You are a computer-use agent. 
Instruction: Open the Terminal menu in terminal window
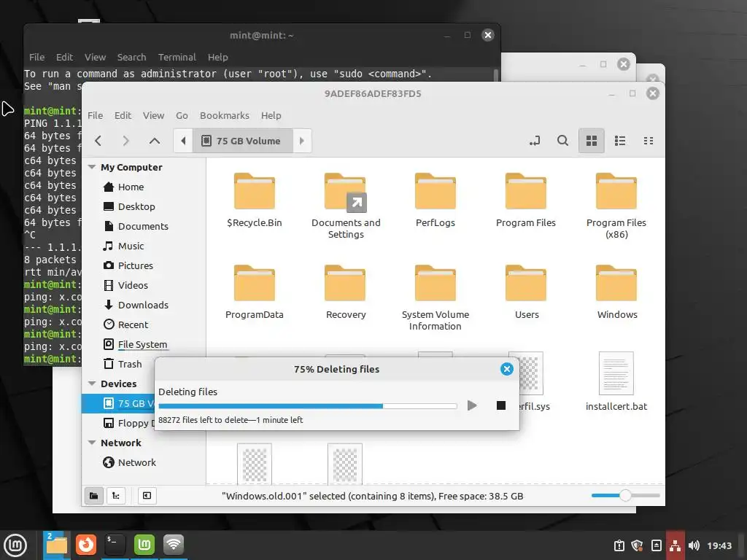177,57
